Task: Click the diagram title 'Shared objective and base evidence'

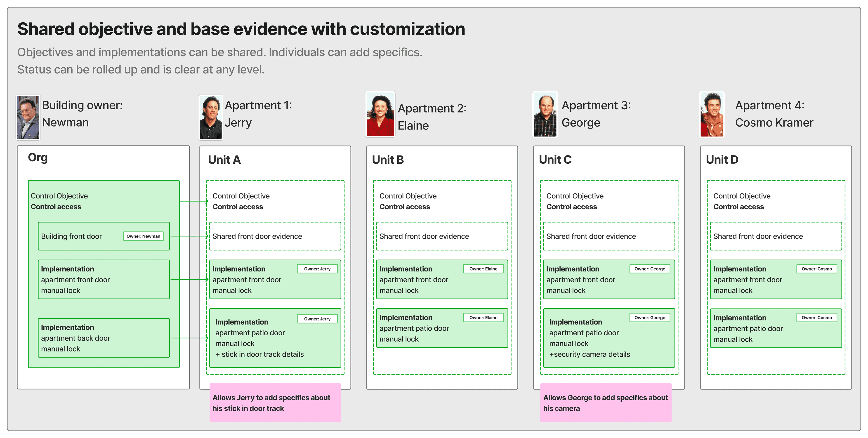Action: coord(241,29)
